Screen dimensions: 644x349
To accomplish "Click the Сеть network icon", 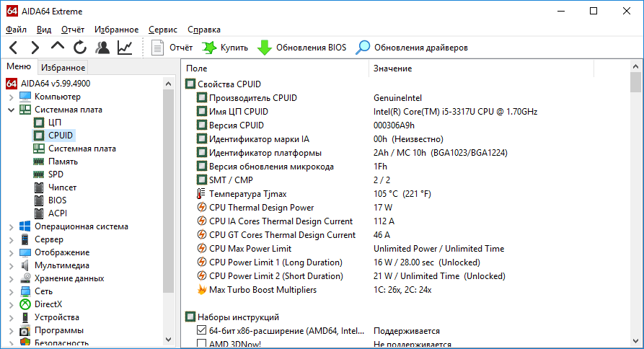I will click(25, 291).
